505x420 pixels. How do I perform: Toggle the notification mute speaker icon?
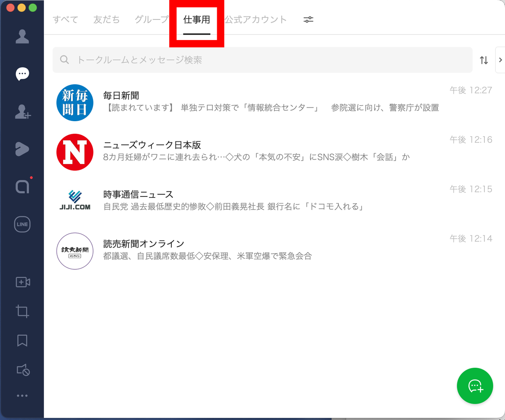[x=22, y=370]
